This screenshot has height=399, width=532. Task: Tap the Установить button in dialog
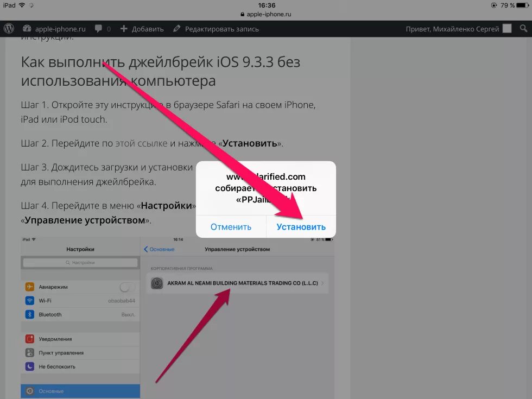301,227
